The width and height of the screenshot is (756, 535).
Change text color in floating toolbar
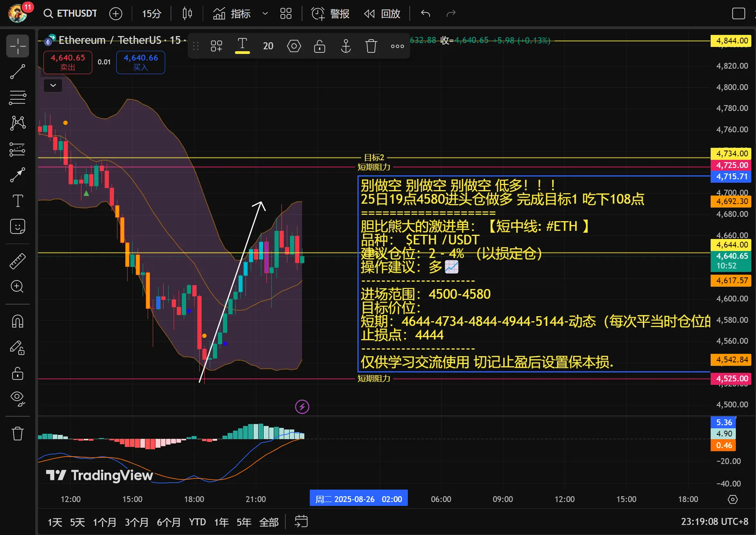coord(242,46)
